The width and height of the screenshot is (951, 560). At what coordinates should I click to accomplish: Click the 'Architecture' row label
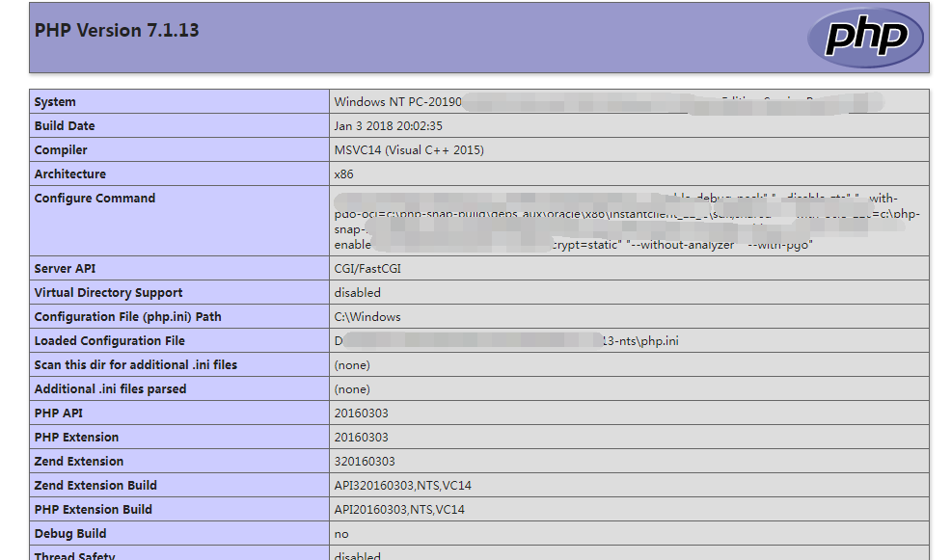point(69,173)
